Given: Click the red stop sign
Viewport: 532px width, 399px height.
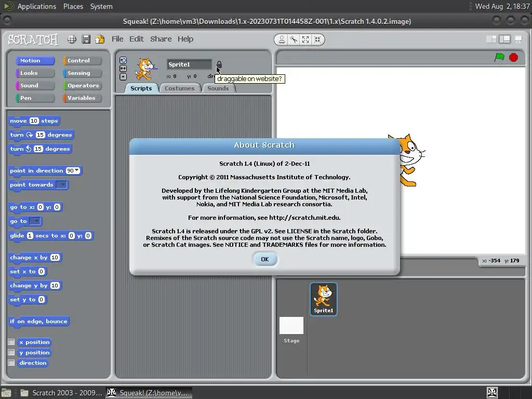Looking at the screenshot, I should (514, 57).
